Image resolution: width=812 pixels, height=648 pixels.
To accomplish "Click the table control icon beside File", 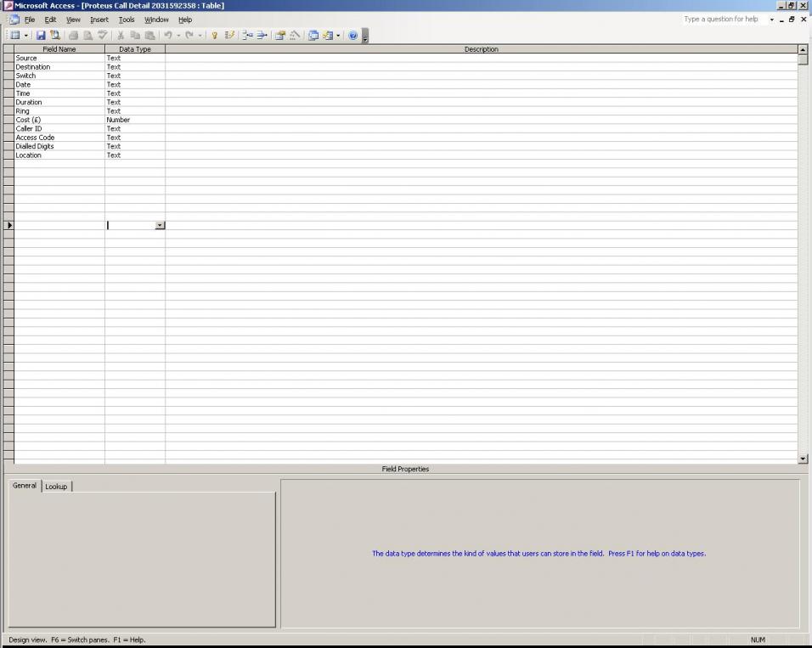I will coord(14,20).
